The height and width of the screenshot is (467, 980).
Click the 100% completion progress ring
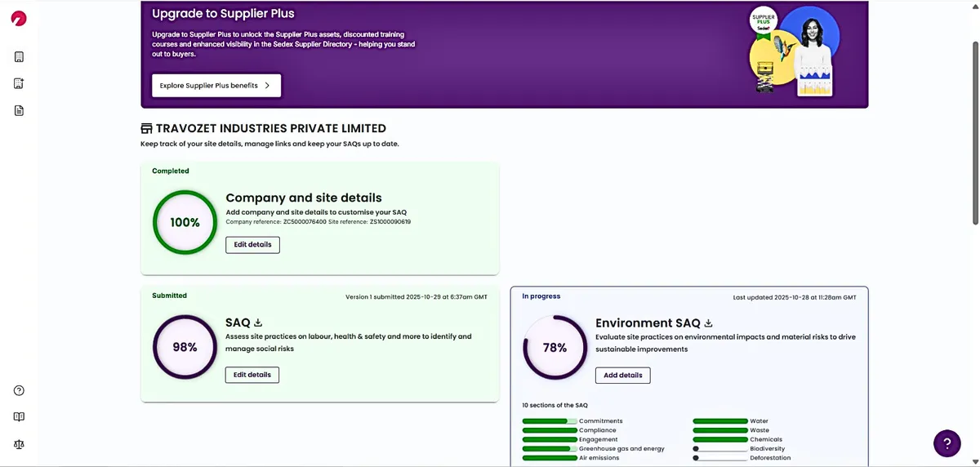pos(185,222)
